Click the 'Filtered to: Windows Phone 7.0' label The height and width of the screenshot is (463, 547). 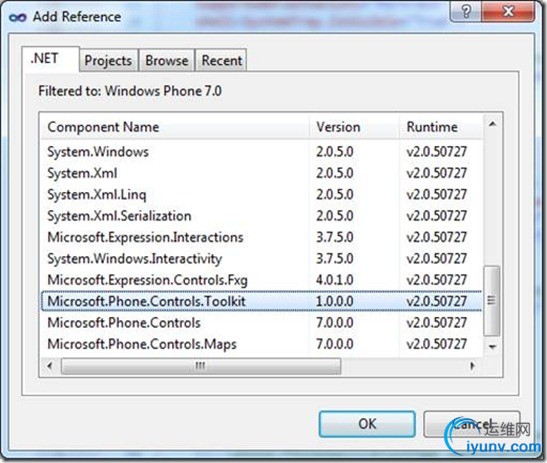pyautogui.click(x=130, y=91)
